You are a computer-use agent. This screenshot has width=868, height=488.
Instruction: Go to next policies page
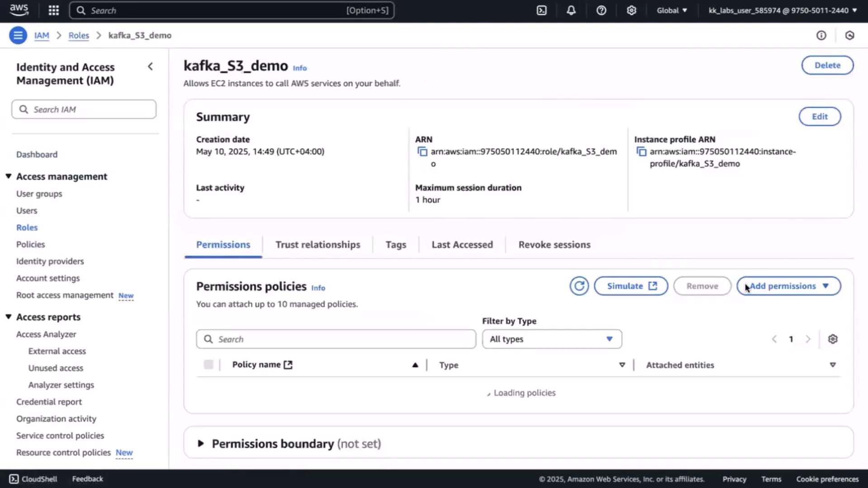808,339
